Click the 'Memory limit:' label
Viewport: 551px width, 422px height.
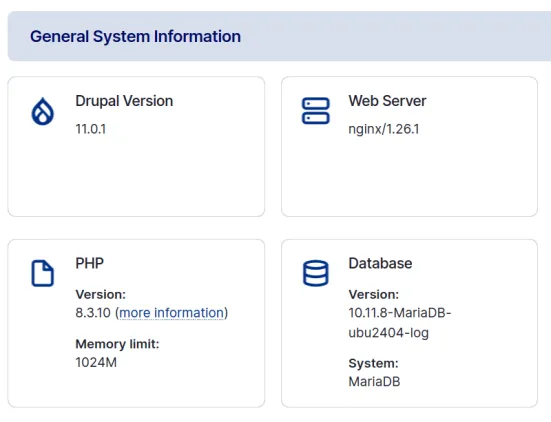click(117, 344)
